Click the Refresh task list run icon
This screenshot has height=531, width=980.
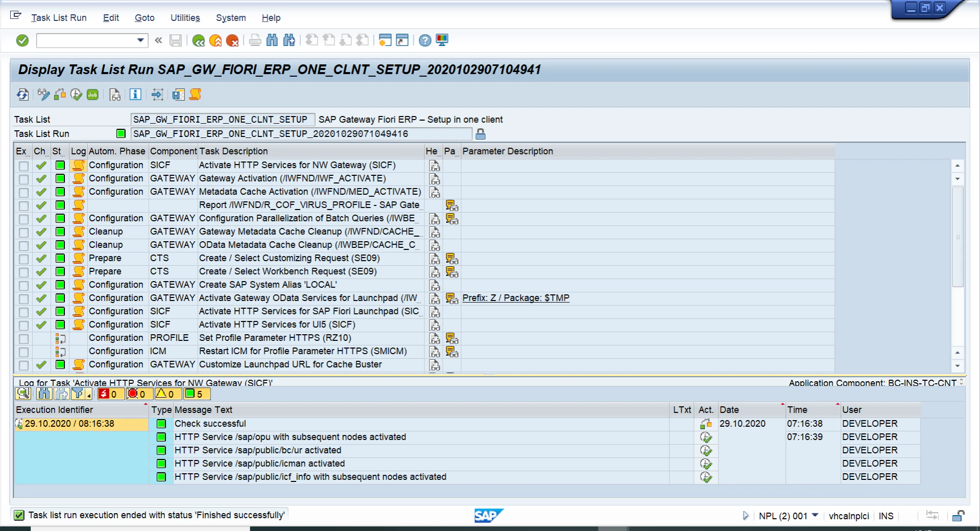[22, 95]
